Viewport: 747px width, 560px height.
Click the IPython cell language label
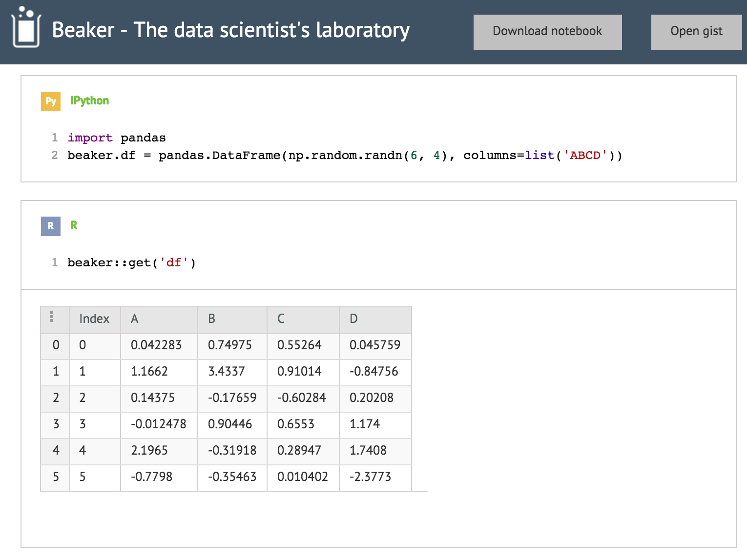point(90,100)
